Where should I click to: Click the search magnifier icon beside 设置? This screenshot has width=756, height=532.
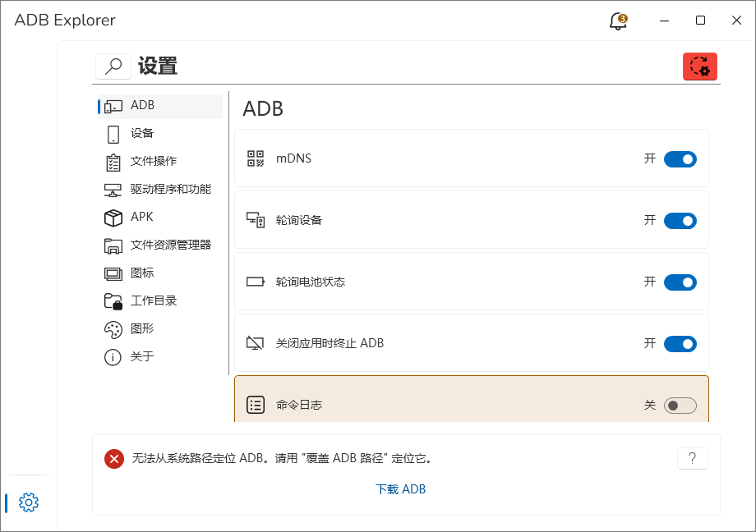113,66
